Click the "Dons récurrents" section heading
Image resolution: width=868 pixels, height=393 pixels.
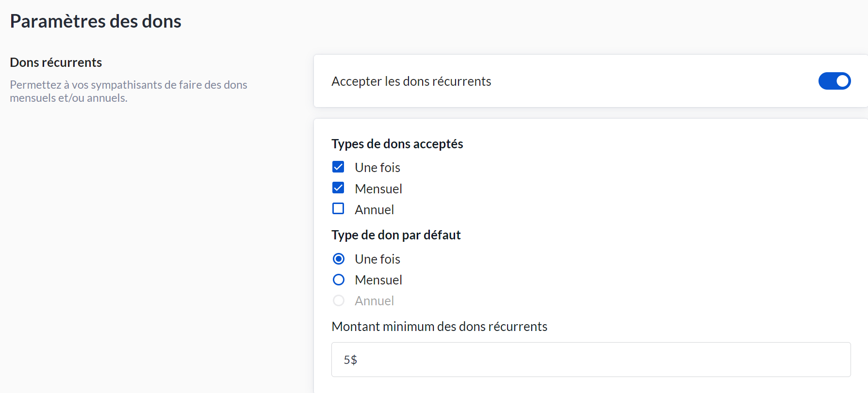tap(56, 63)
